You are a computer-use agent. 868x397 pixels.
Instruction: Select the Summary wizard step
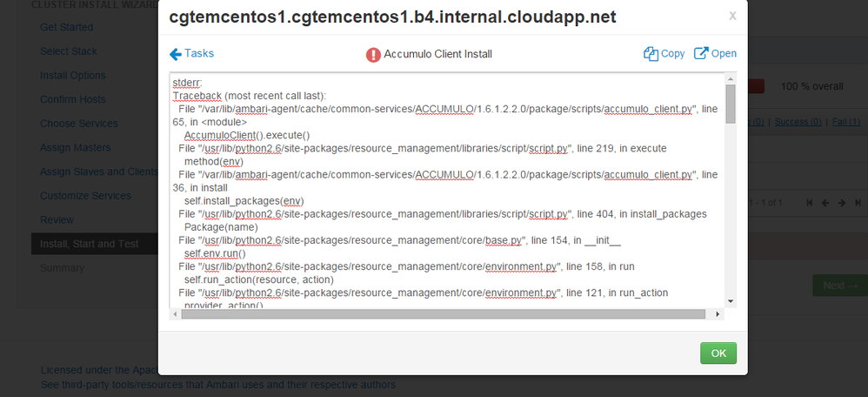click(x=62, y=268)
